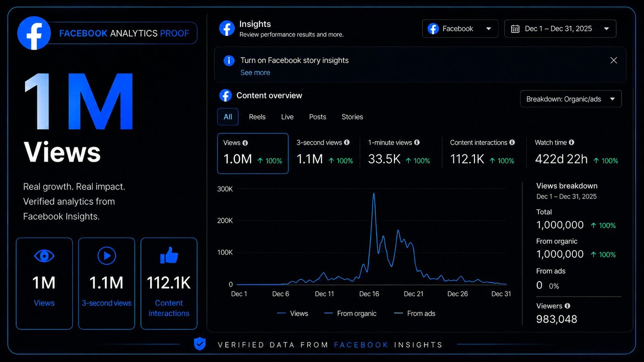
Task: Click the Views breakdown heading
Action: coord(567,186)
